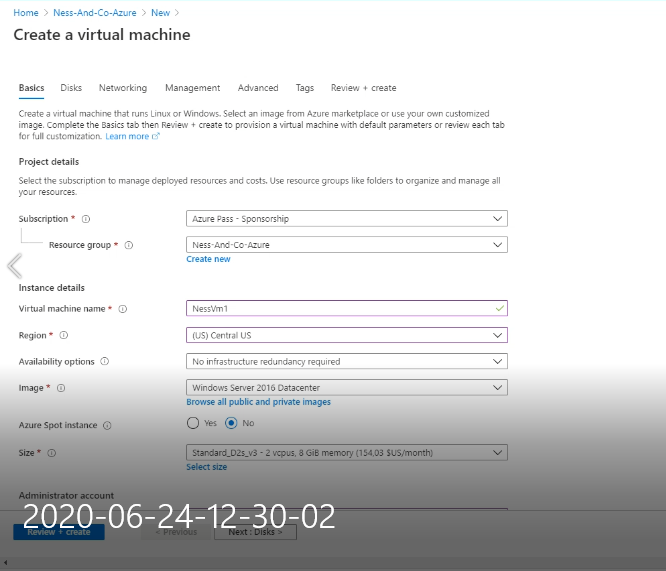
Task: Open the New breadcrumb link
Action: [161, 13]
